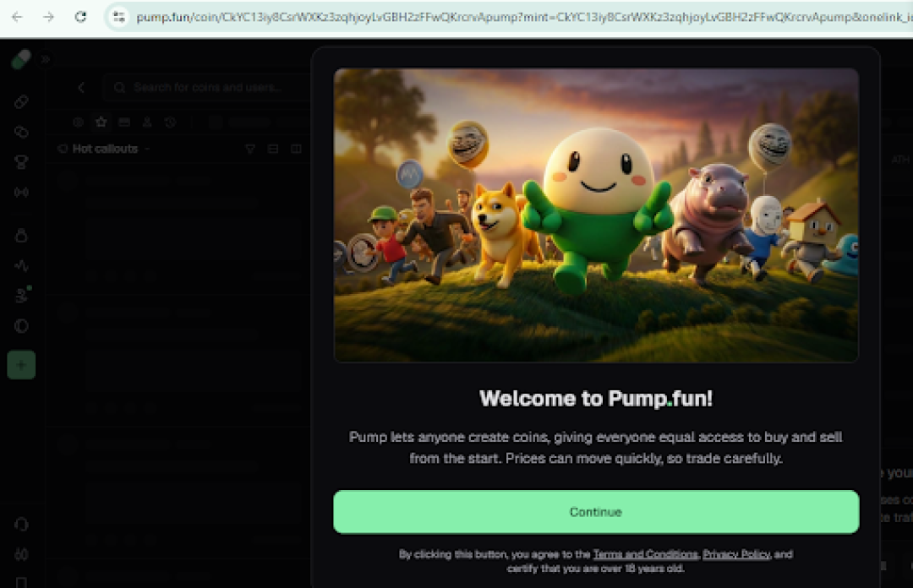Open the Terms and Conditions link
The height and width of the screenshot is (588, 913).
pos(645,554)
